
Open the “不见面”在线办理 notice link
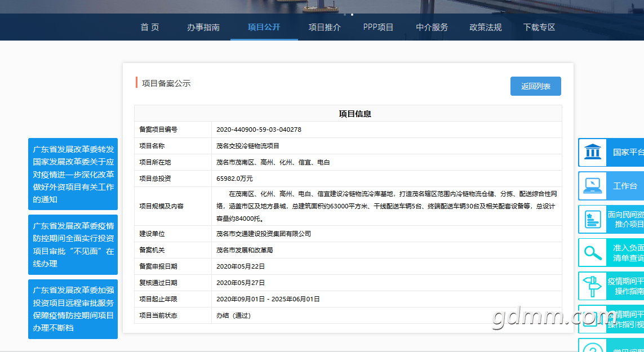[73, 245]
